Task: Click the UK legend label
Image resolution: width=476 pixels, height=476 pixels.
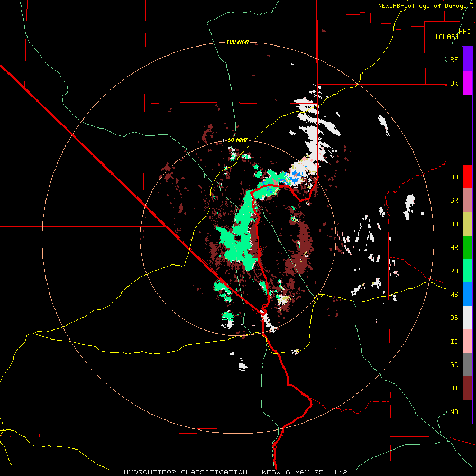Action: point(454,83)
